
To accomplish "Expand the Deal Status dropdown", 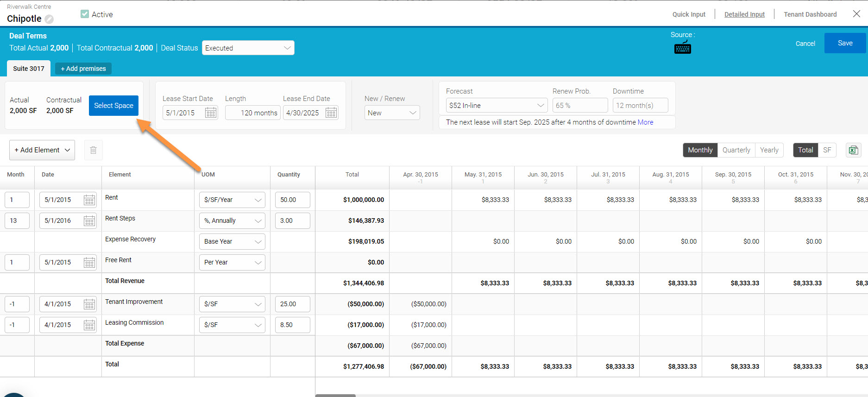I will [x=248, y=48].
